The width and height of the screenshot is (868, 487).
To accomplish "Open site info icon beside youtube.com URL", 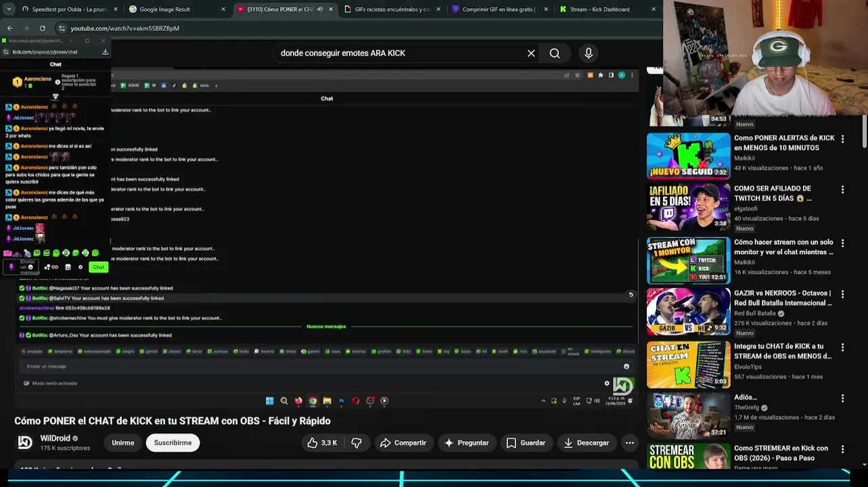I will [x=62, y=28].
